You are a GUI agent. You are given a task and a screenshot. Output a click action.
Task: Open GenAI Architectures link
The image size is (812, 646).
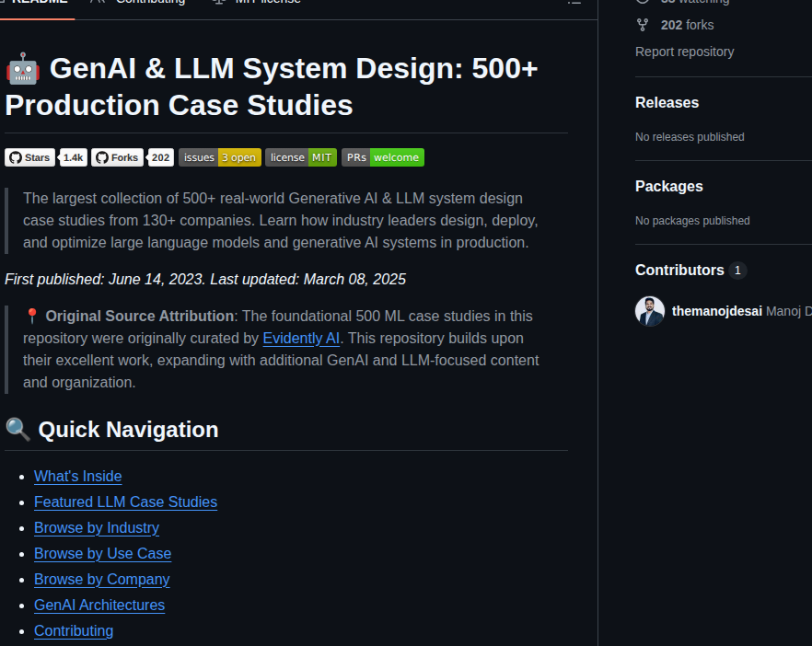pyautogui.click(x=99, y=606)
